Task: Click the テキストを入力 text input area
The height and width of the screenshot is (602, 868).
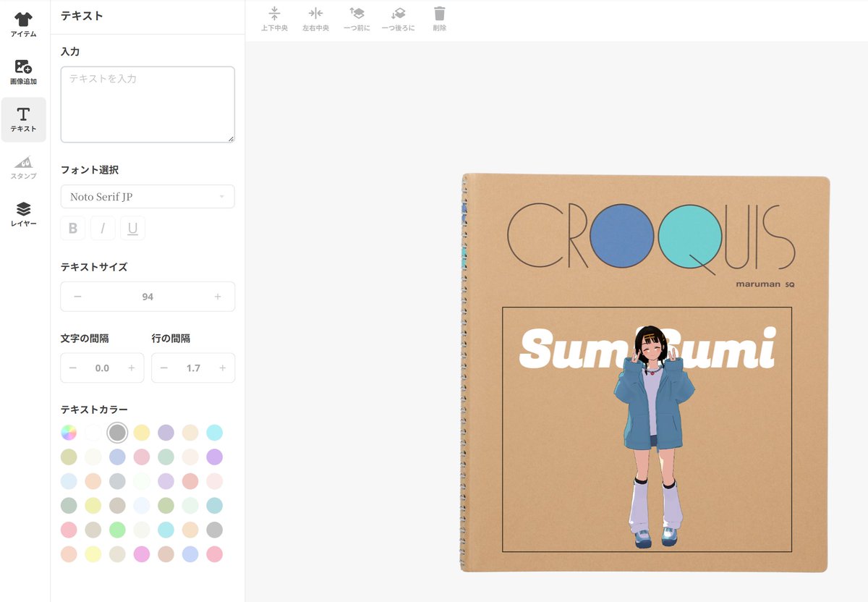Action: pos(148,105)
